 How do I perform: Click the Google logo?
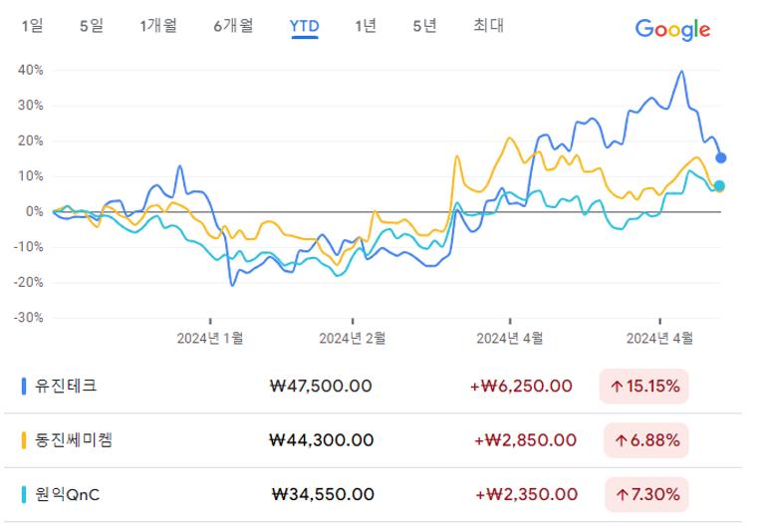[672, 30]
